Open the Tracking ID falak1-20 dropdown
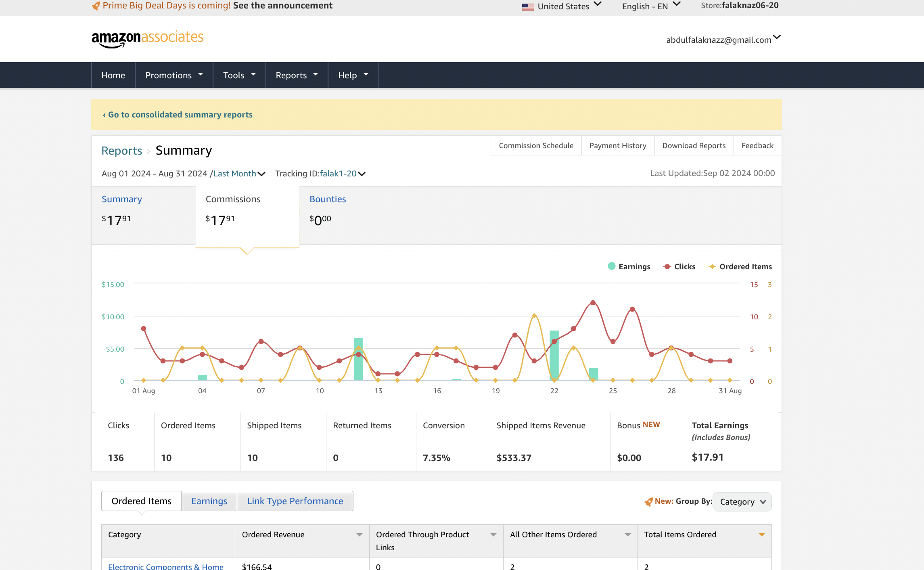 coord(343,174)
